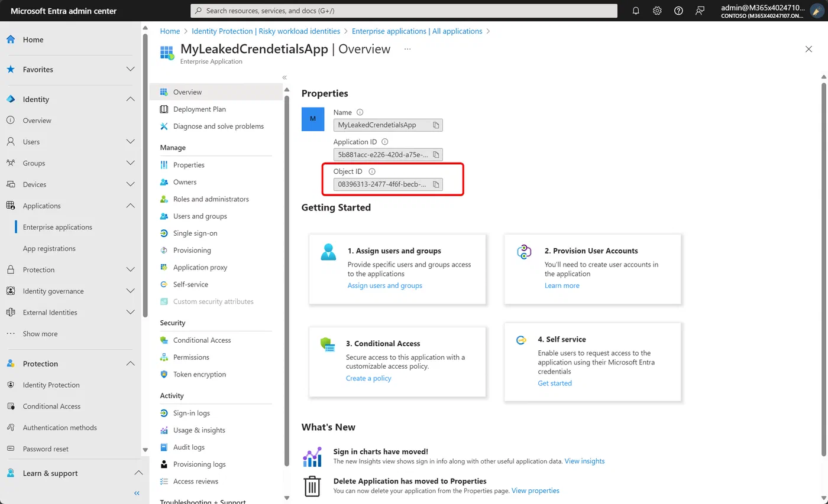
Task: Copy the application Name value
Action: (x=436, y=125)
